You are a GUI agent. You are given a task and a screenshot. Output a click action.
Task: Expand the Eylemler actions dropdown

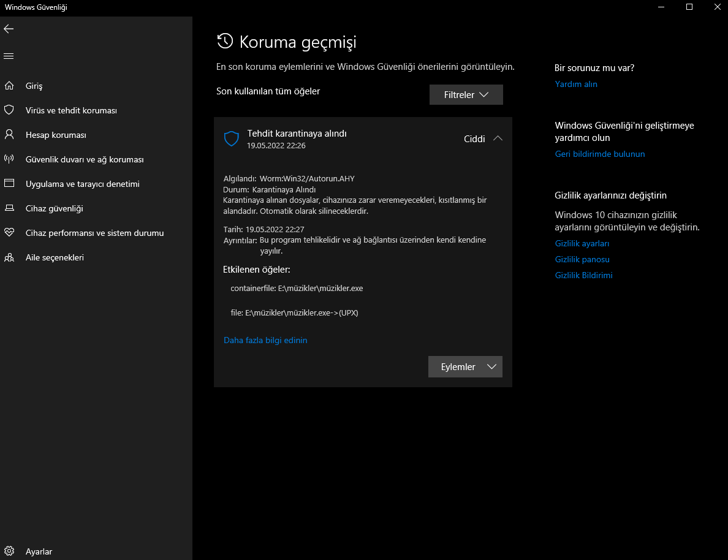coord(465,367)
